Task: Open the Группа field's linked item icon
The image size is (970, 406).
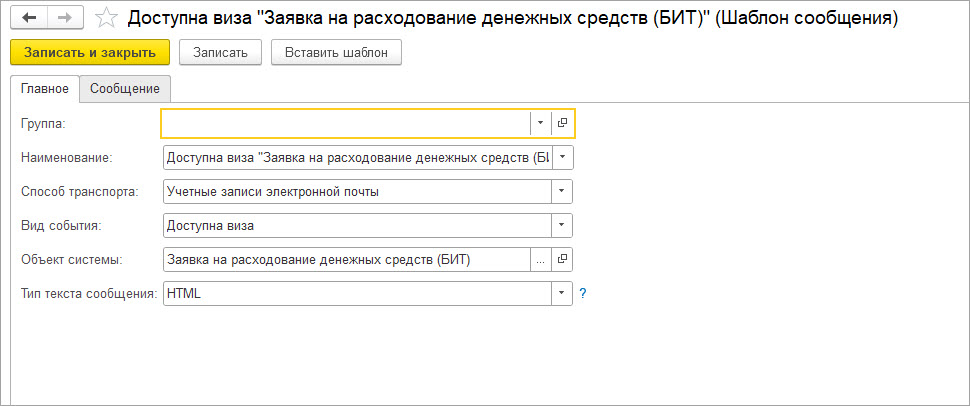Action: pyautogui.click(x=562, y=123)
